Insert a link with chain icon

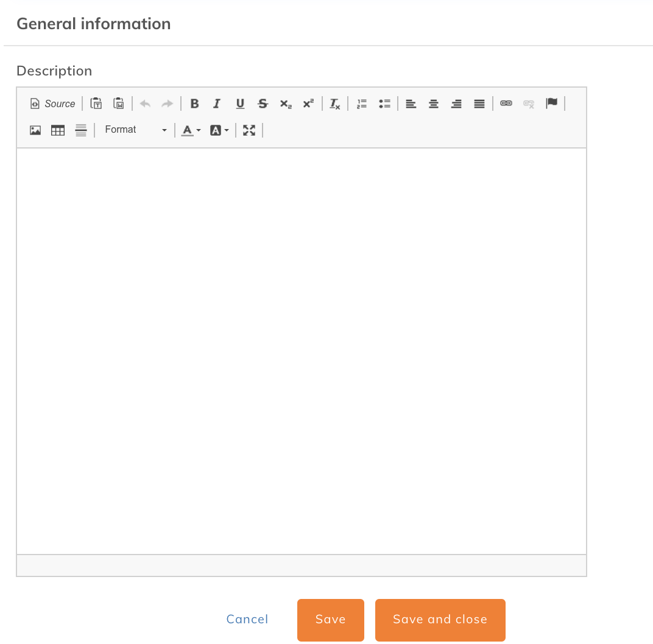point(506,103)
